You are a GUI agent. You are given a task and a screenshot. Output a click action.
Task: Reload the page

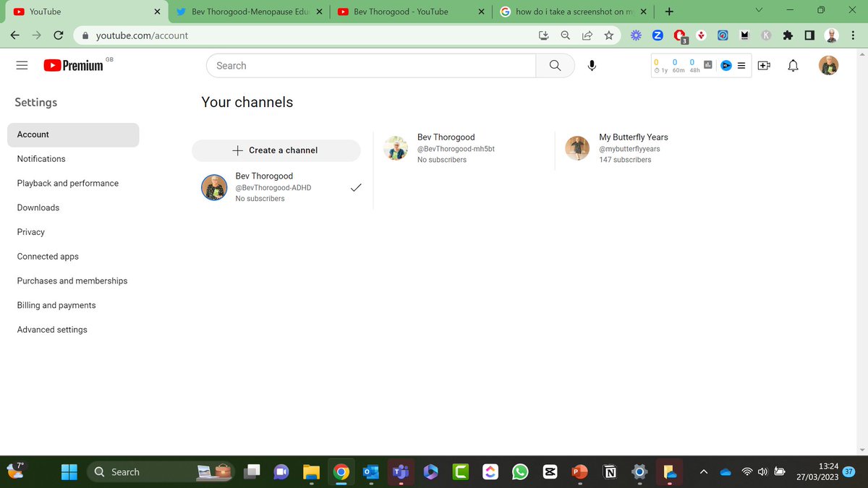pyautogui.click(x=59, y=35)
